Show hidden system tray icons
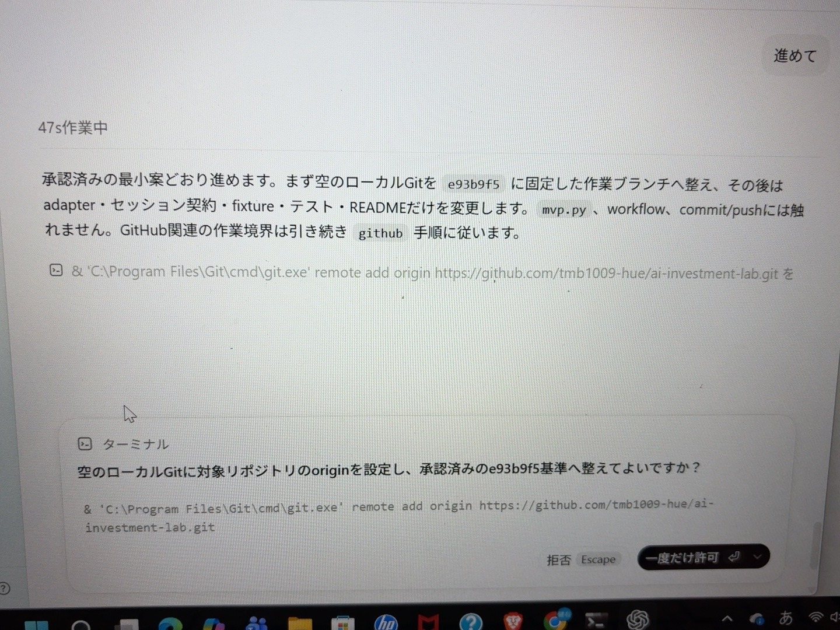Screen dimensions: 840x630 tap(727, 618)
